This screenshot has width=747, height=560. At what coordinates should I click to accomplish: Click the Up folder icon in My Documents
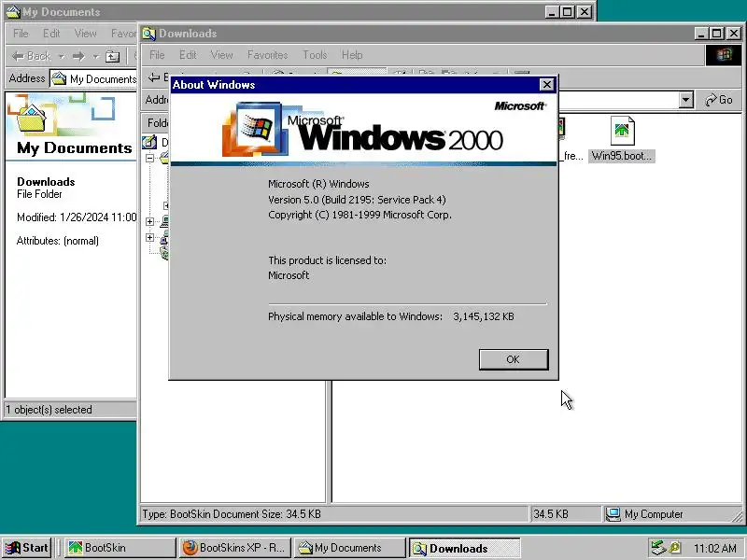tap(112, 57)
